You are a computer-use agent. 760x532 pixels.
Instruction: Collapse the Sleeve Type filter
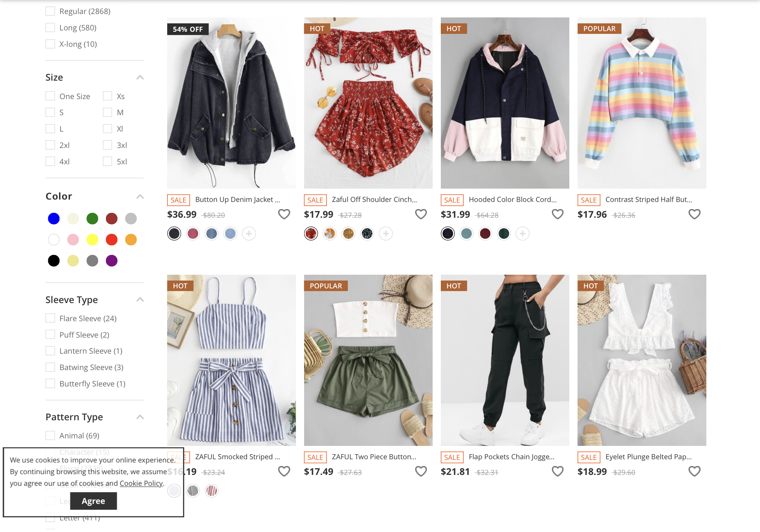(140, 300)
